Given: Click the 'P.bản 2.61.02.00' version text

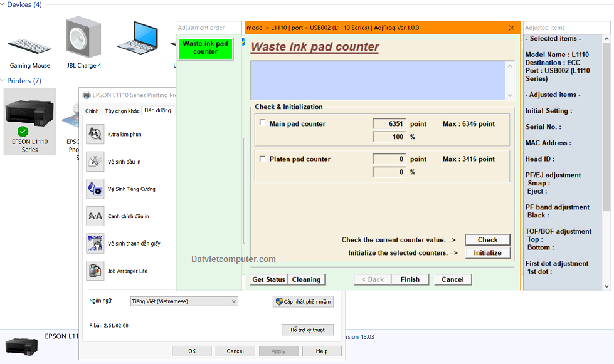Looking at the screenshot, I should [109, 325].
